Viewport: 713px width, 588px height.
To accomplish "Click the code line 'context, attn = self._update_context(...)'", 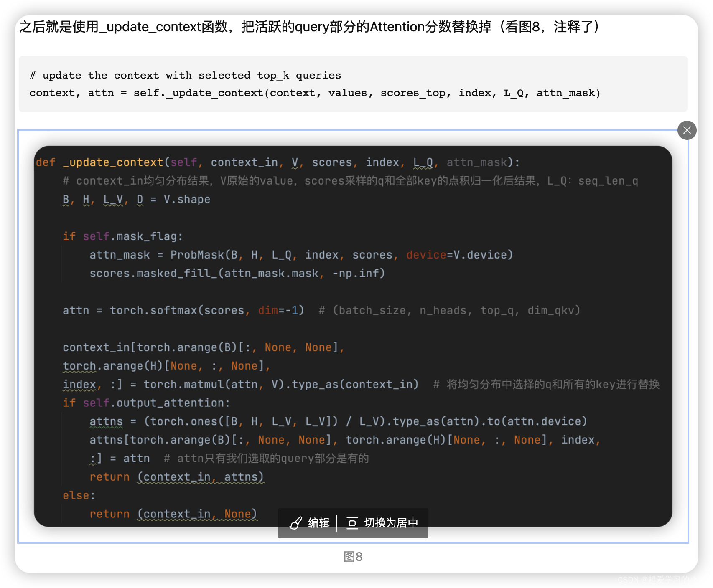I will [315, 93].
